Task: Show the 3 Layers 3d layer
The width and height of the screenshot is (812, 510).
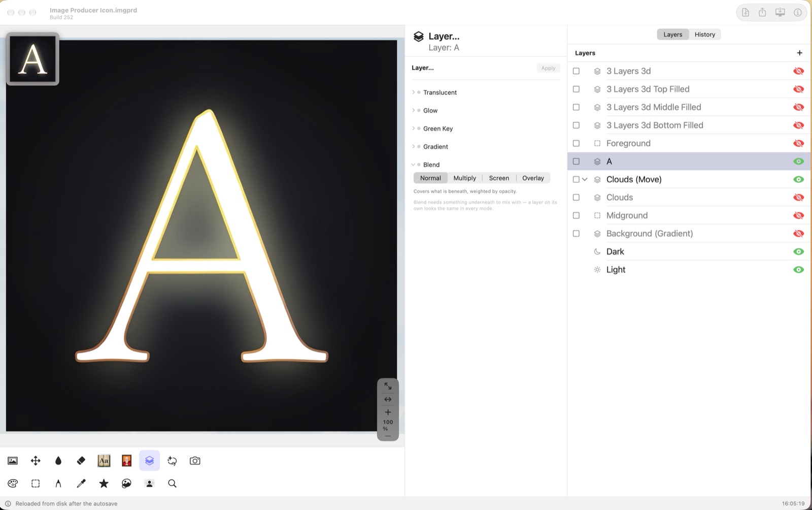Action: [x=798, y=71]
